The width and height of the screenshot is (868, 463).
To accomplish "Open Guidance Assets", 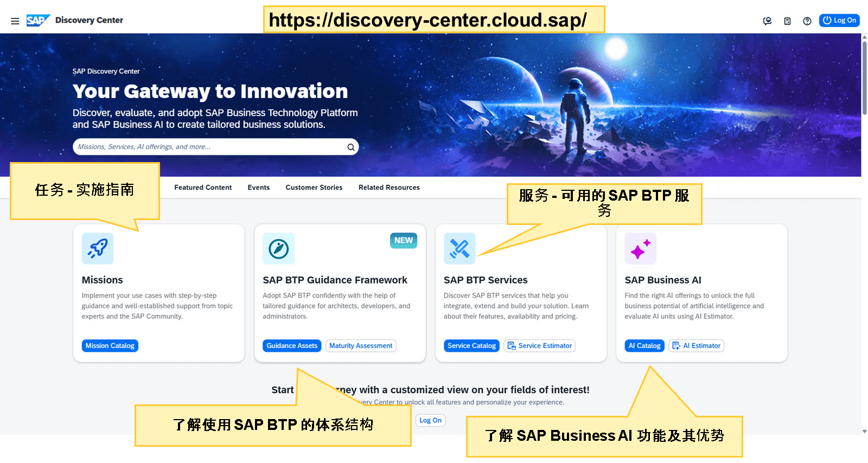I will coord(292,346).
